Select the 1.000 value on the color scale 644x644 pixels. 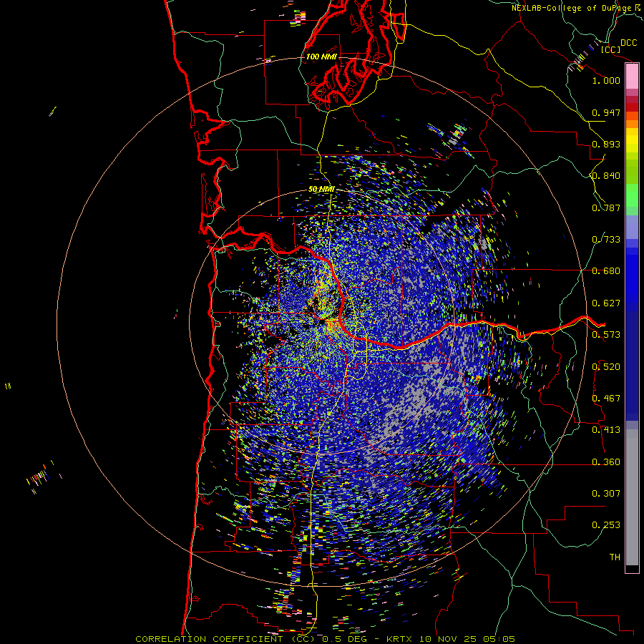coord(606,80)
